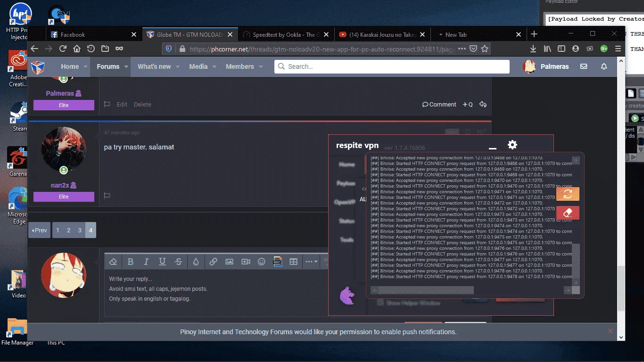Expand the What's new menu arrow

click(178, 67)
